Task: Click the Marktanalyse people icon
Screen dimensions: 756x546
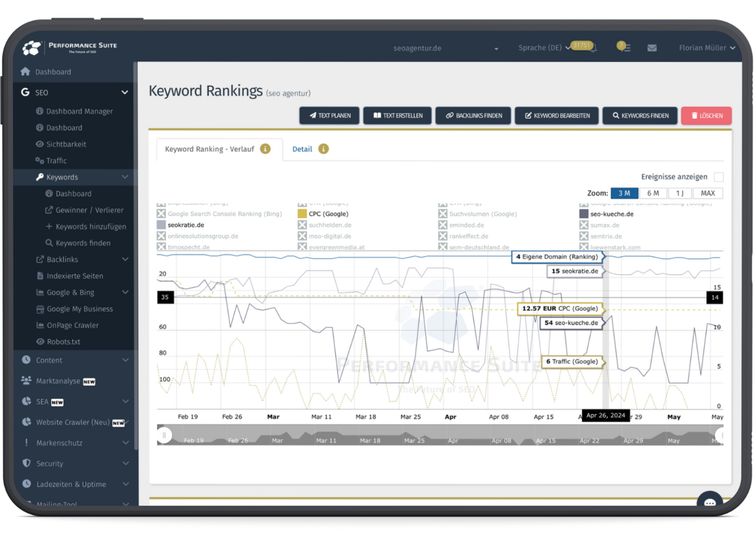Action: click(x=25, y=381)
